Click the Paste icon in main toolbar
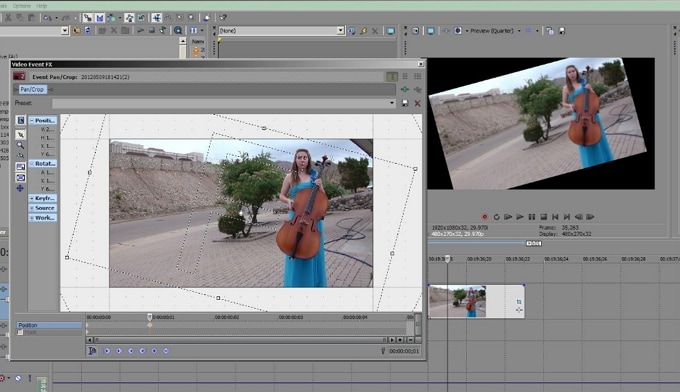Viewport: 680px width, 392px height. pyautogui.click(x=32, y=18)
